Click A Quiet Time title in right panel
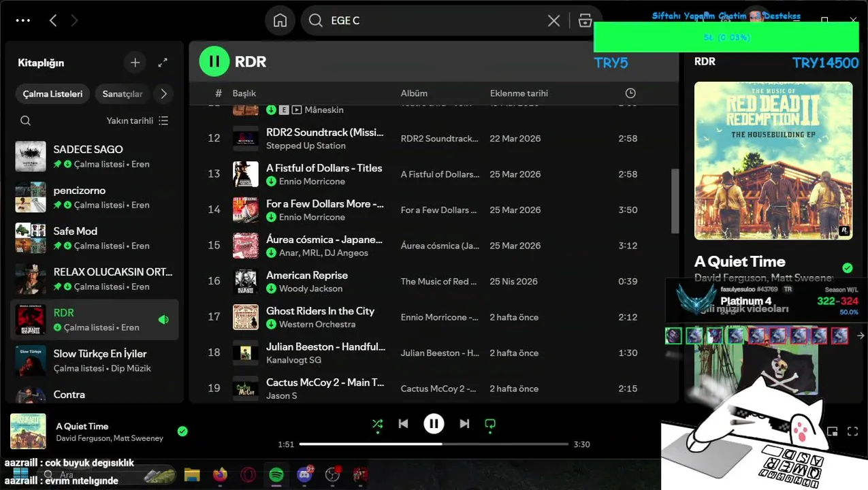The width and height of the screenshot is (868, 490). [739, 261]
